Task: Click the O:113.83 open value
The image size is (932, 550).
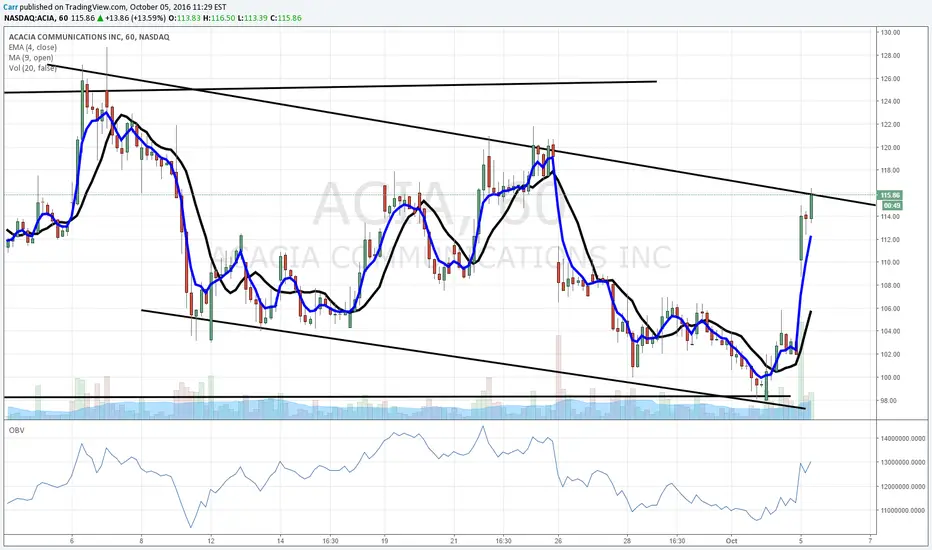Action: (184, 18)
